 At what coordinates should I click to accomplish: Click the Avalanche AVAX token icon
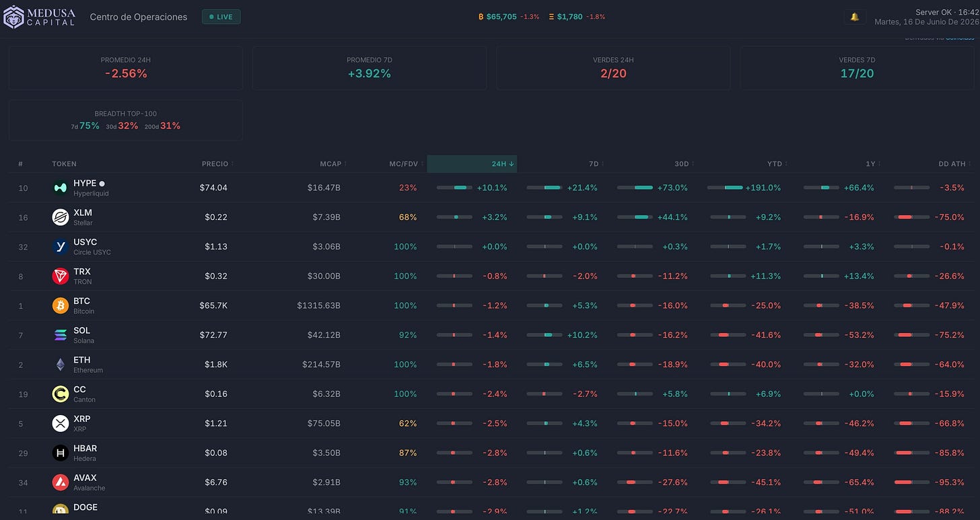click(61, 482)
